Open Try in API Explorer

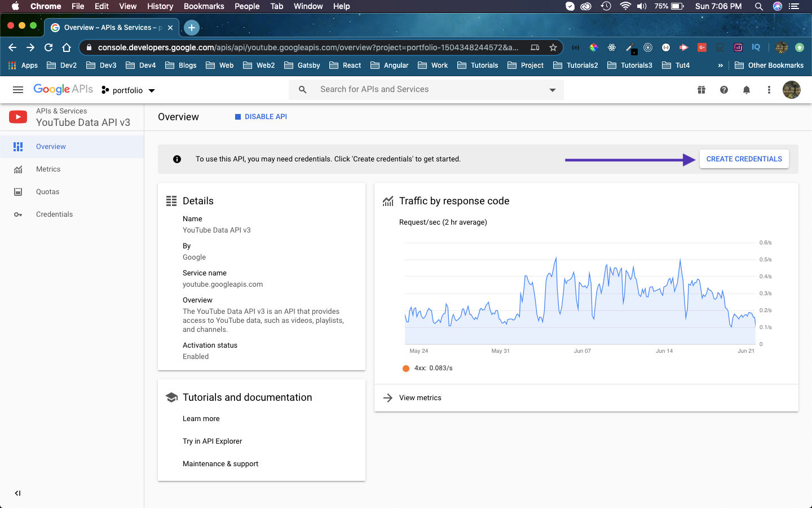(212, 441)
